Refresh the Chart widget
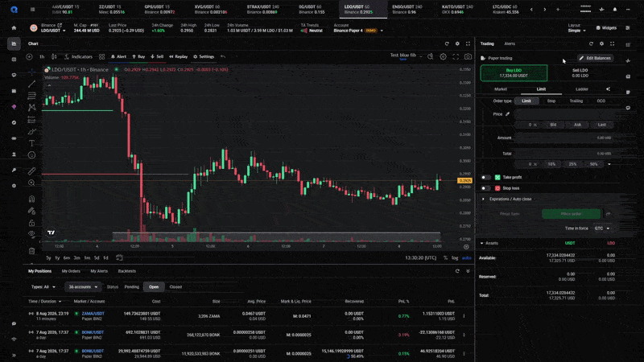 coord(447,43)
